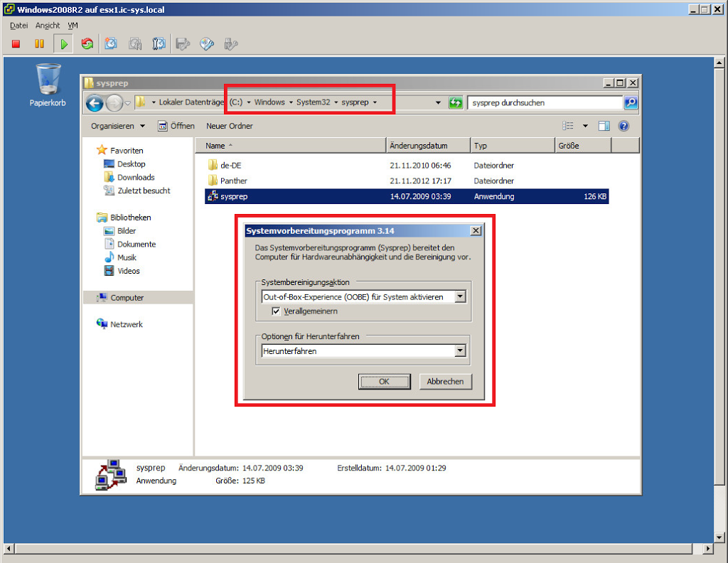728x563 pixels.
Task: Click the Explorer back arrow button
Action: pos(95,103)
